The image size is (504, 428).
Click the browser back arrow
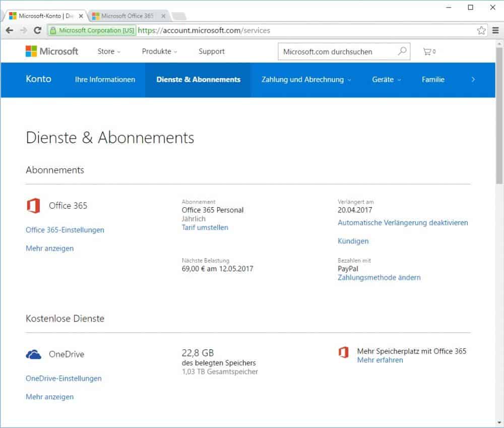(x=9, y=30)
